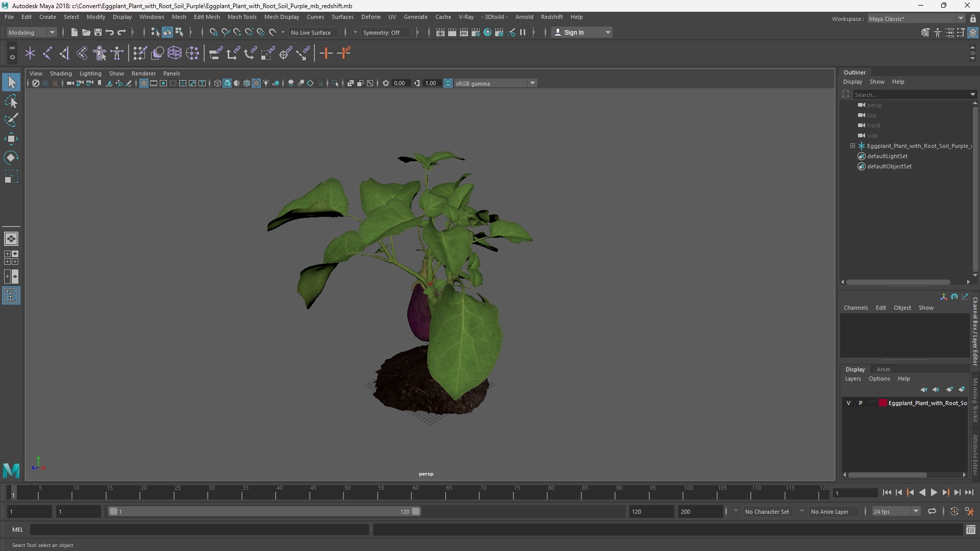Open the Modeling menu set dropdown
The height and width of the screenshot is (551, 980).
point(32,32)
